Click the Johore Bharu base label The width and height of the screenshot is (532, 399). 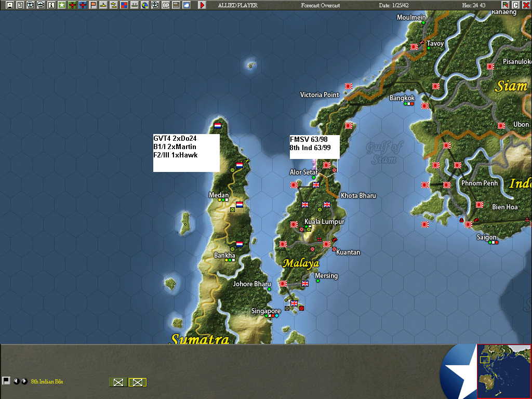point(252,284)
